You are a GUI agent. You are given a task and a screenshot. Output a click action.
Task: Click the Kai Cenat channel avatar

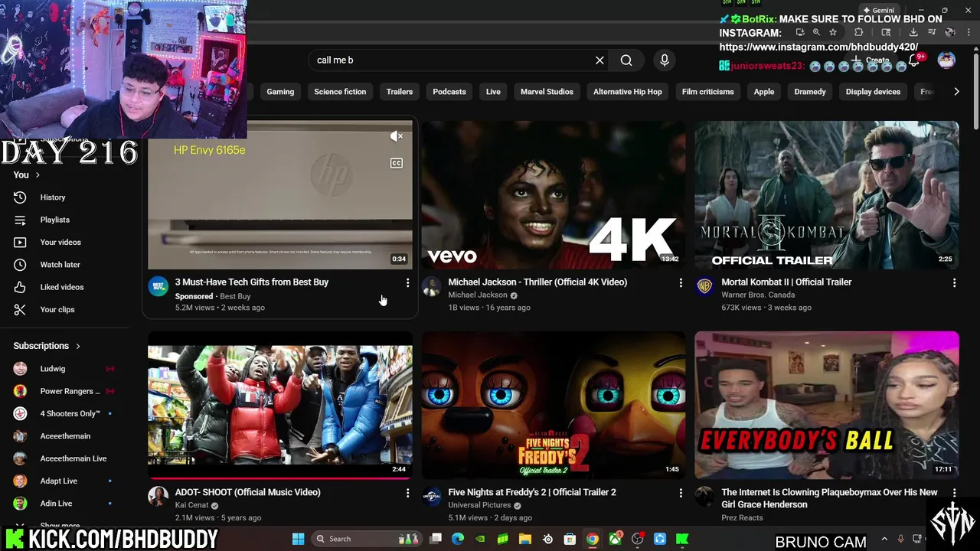pos(158,497)
